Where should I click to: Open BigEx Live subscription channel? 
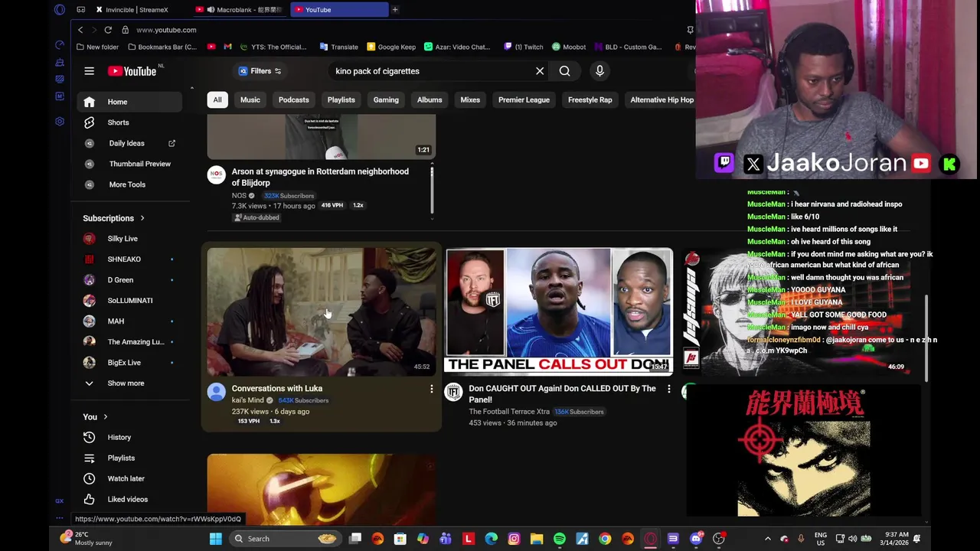pos(129,363)
